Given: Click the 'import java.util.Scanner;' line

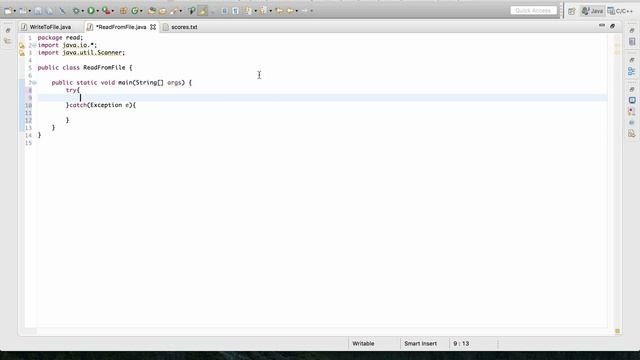Looking at the screenshot, I should [x=81, y=53].
